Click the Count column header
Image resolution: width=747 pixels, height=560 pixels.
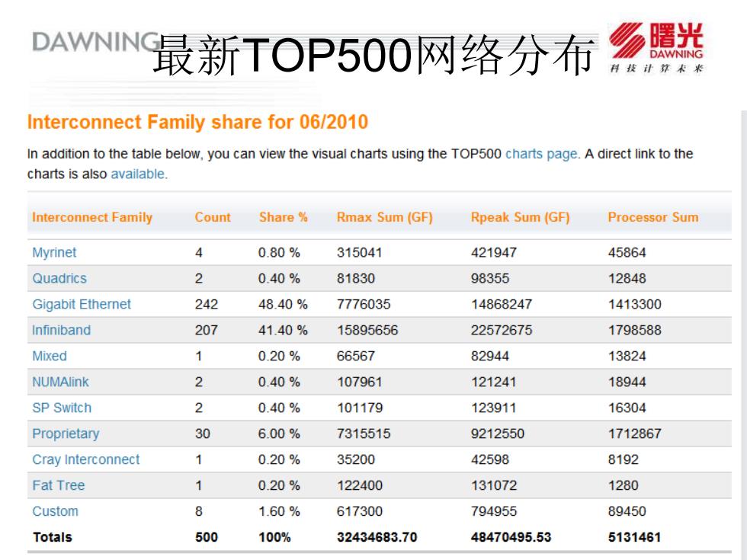pos(213,217)
